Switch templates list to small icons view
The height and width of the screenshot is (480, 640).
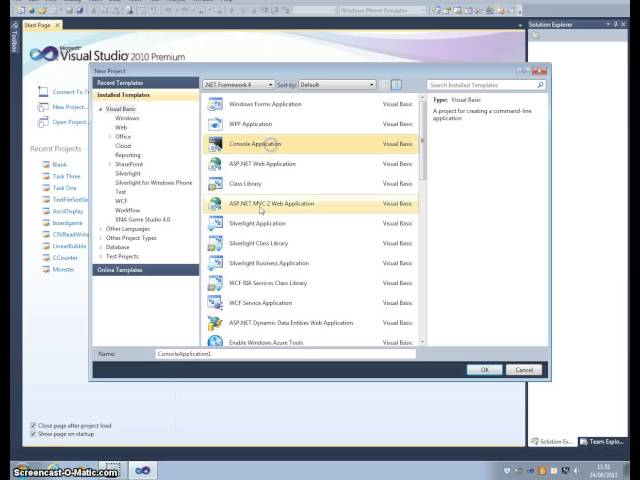[384, 85]
